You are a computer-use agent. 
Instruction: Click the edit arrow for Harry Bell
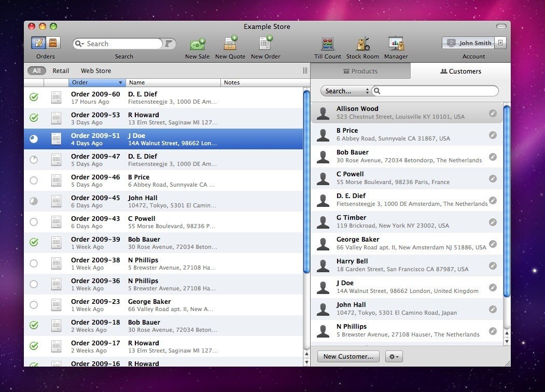pos(493,266)
